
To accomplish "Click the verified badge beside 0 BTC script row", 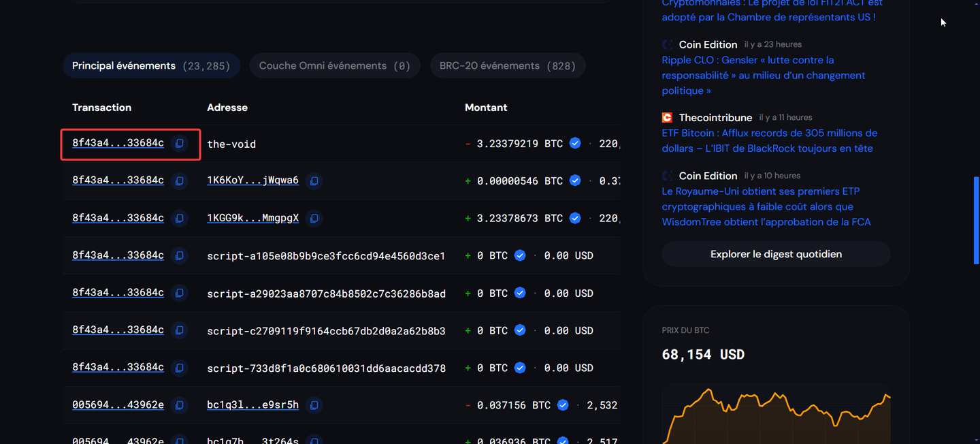I will point(519,255).
